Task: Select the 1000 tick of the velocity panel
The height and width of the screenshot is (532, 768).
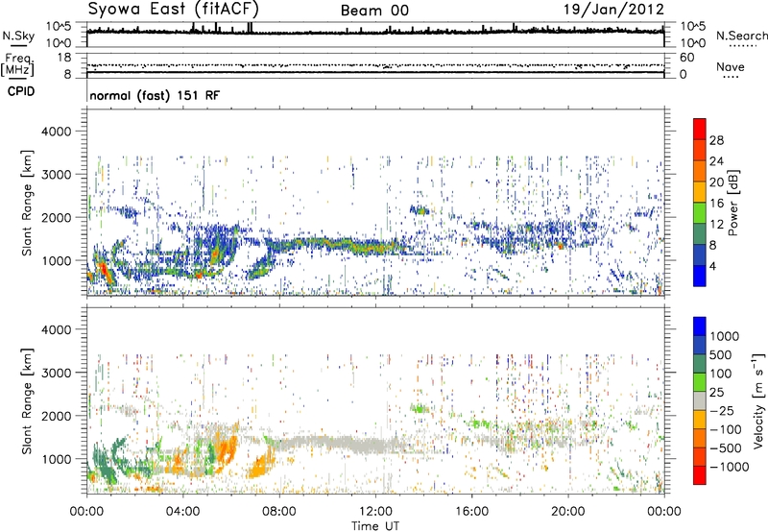Action: click(x=57, y=459)
